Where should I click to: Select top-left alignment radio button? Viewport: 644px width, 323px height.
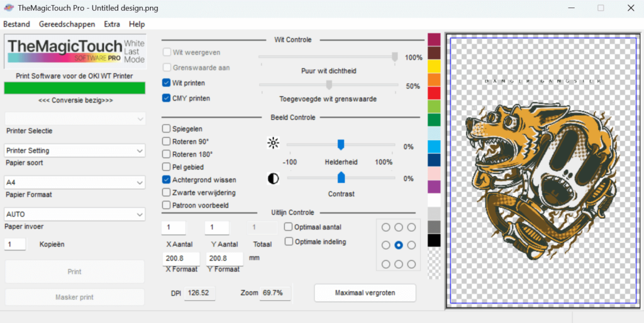click(386, 227)
